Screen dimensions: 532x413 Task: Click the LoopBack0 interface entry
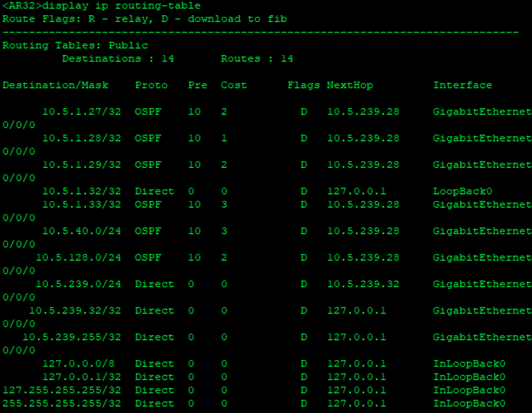click(462, 191)
